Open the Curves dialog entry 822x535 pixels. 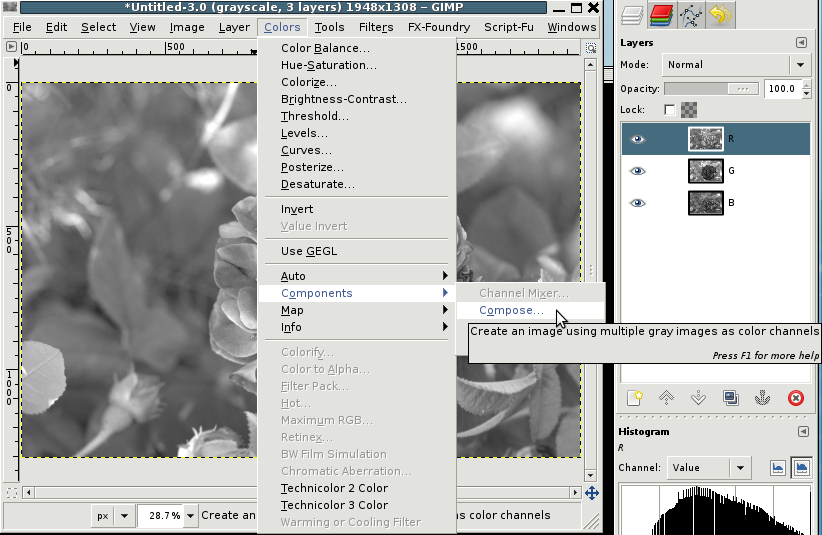coord(356,150)
